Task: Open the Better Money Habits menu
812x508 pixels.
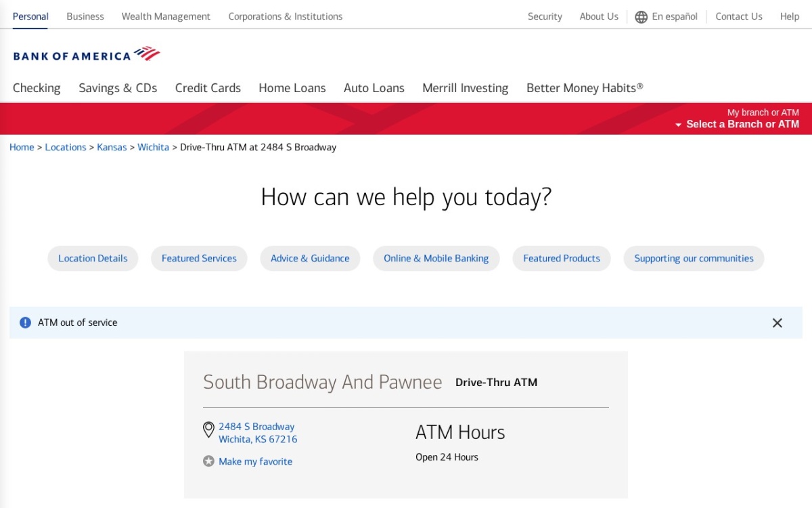Action: [585, 88]
